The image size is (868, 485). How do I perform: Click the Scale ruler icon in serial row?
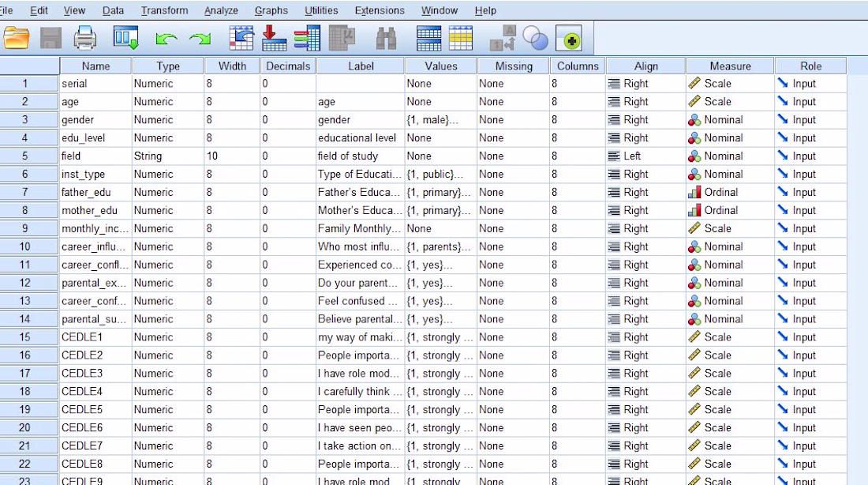tap(694, 84)
